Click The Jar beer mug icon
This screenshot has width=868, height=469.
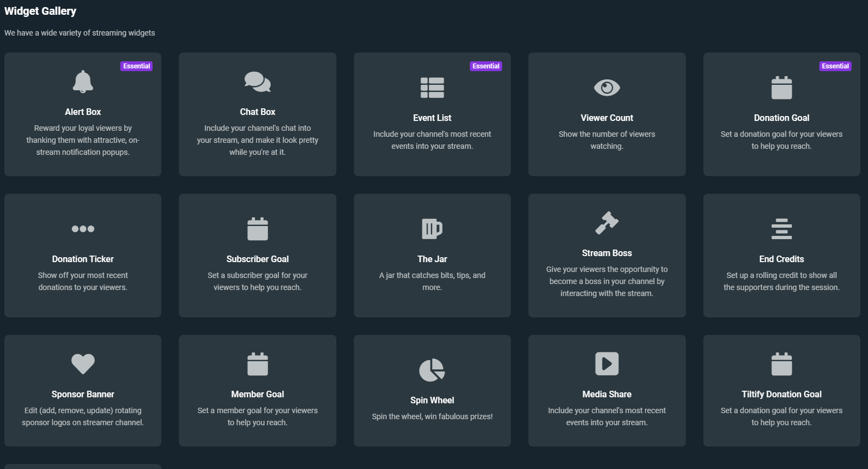pyautogui.click(x=432, y=229)
